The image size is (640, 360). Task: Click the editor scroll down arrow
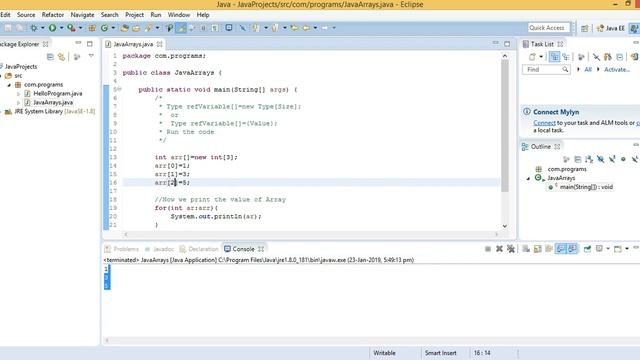click(x=505, y=226)
